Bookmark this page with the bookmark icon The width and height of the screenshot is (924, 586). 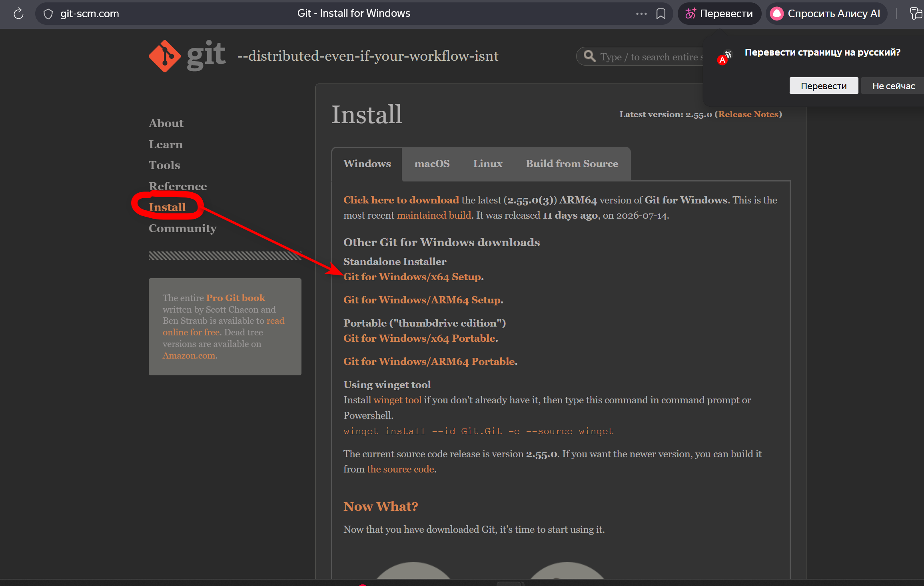661,14
